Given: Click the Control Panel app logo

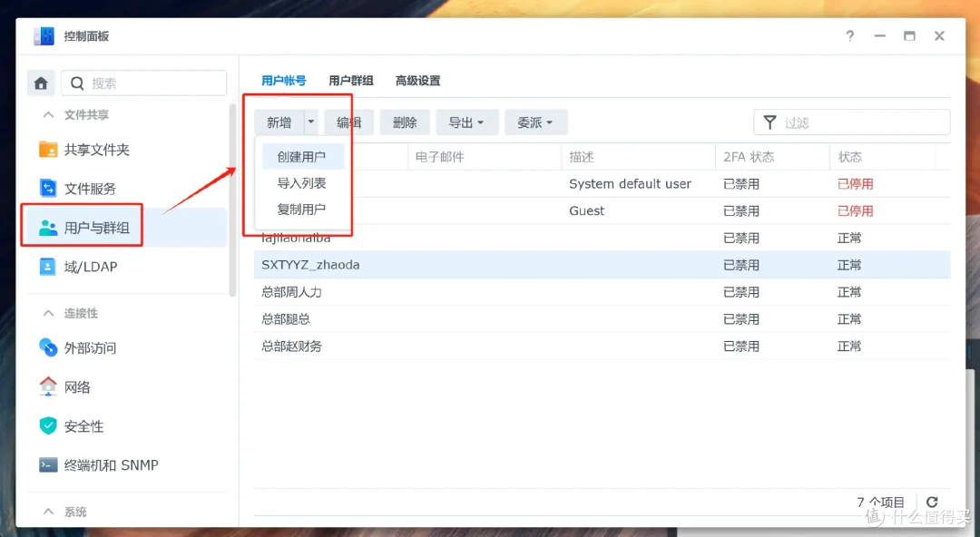Looking at the screenshot, I should point(44,36).
